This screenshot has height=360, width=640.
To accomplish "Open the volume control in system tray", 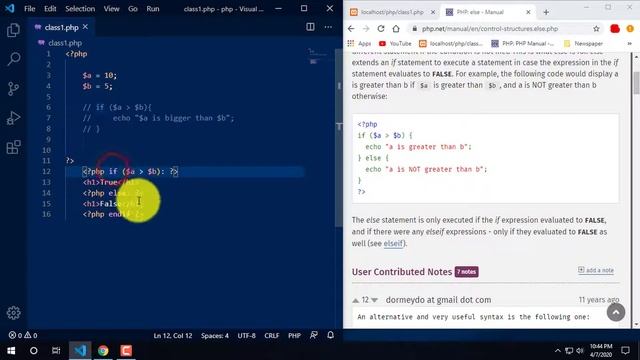I will coord(580,351).
